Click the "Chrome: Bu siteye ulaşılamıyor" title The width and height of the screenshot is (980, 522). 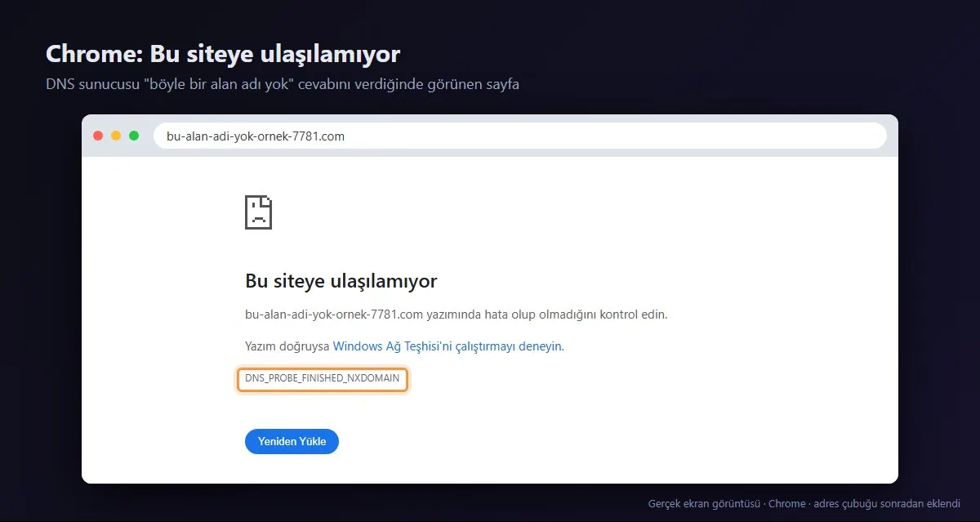pyautogui.click(x=223, y=54)
